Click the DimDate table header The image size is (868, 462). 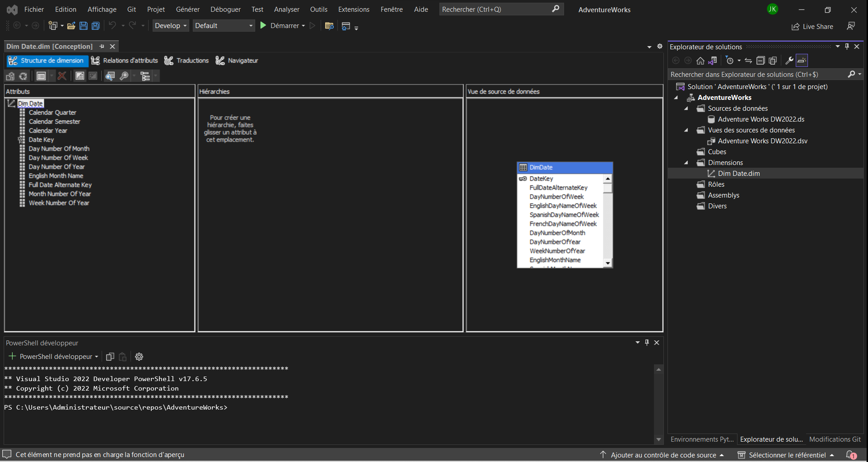pos(565,167)
